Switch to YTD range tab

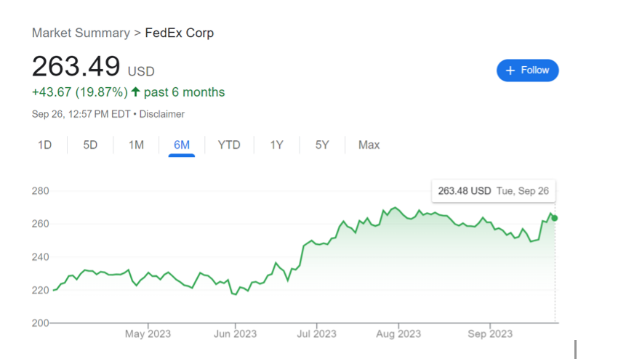(x=229, y=145)
